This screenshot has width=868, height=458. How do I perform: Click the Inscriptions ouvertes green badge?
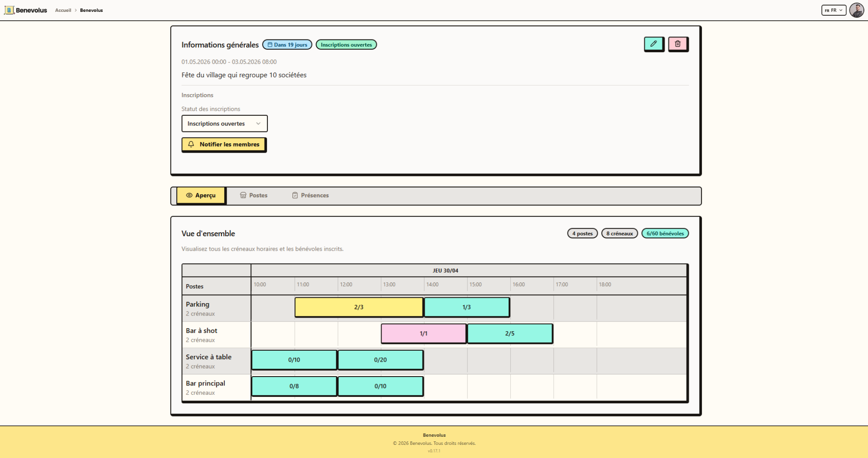tap(346, 45)
